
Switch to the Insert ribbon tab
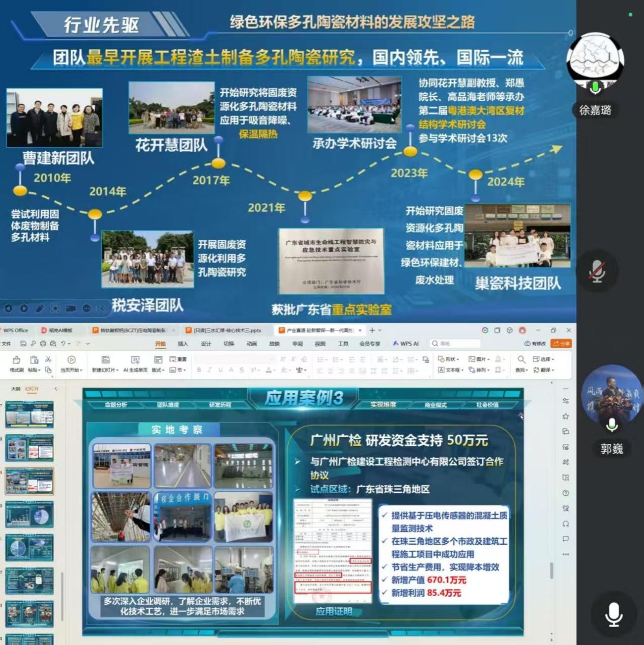183,344
